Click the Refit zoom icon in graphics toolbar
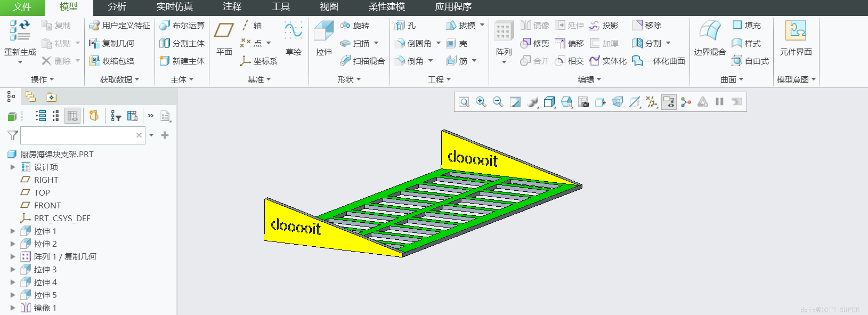Image resolution: width=868 pixels, height=315 pixels. point(464,102)
